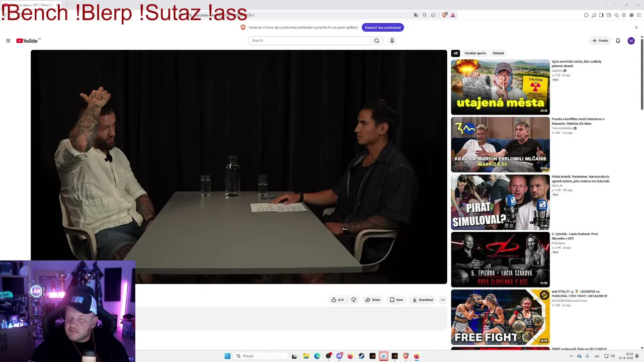
Task: Click the YouTube search magnifier button
Action: coord(376,41)
